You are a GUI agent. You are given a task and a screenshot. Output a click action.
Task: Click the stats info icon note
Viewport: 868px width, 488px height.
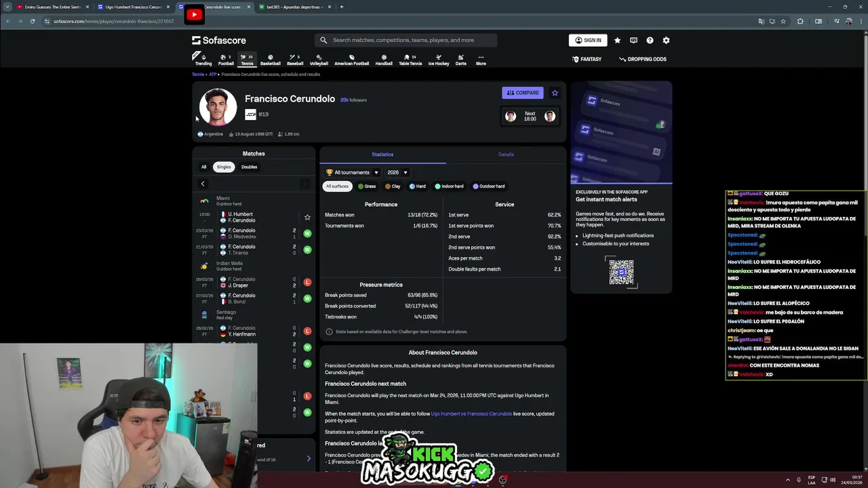pos(329,331)
